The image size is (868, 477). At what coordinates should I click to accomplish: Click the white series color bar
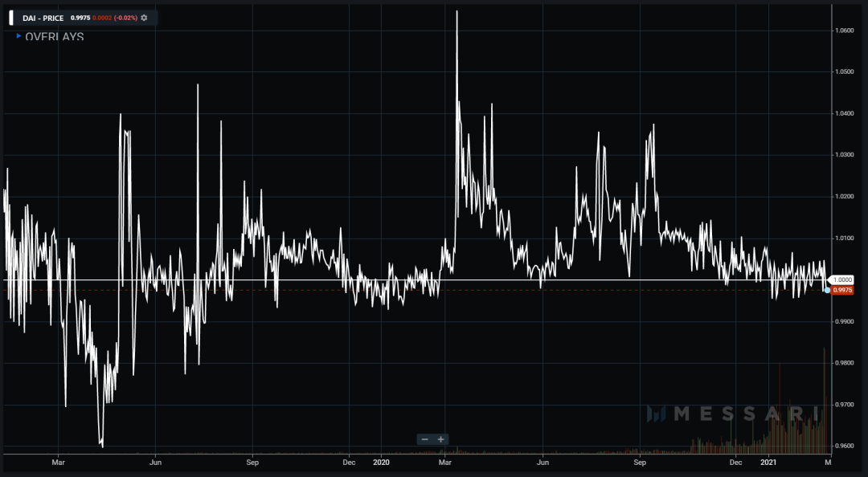tap(11, 18)
